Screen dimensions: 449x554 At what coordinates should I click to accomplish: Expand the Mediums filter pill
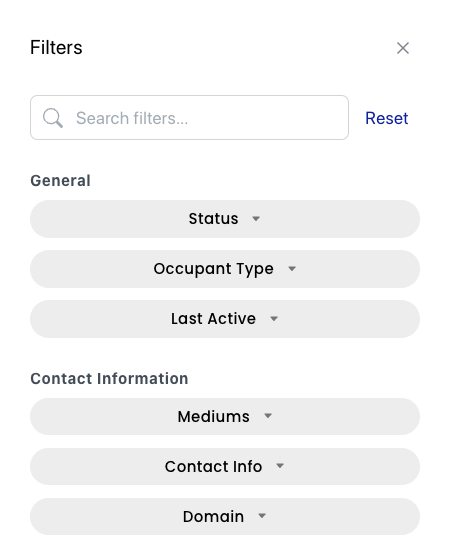[225, 416]
